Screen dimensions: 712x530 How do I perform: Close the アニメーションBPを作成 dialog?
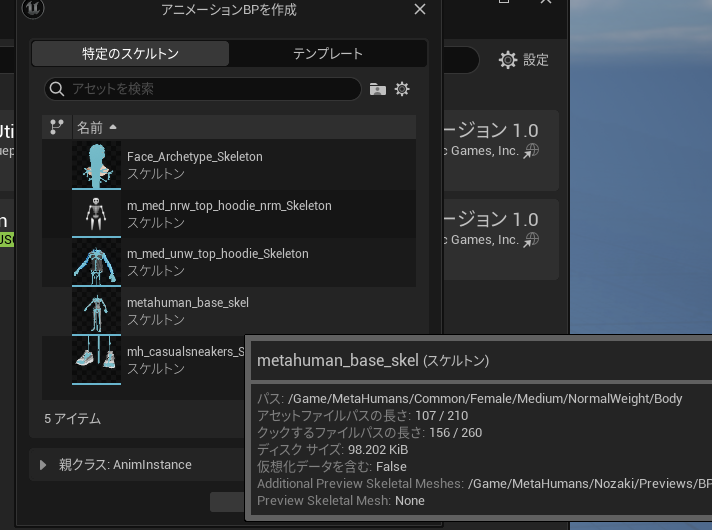pos(420,10)
